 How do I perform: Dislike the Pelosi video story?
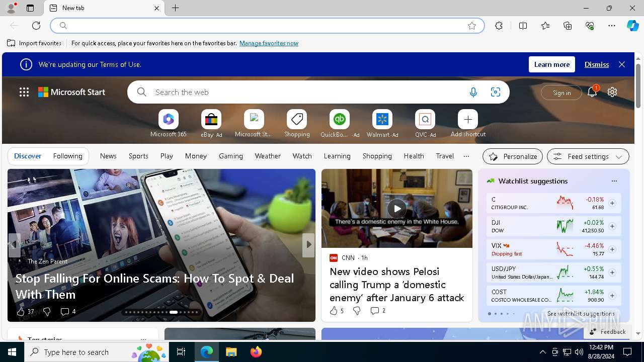(357, 311)
